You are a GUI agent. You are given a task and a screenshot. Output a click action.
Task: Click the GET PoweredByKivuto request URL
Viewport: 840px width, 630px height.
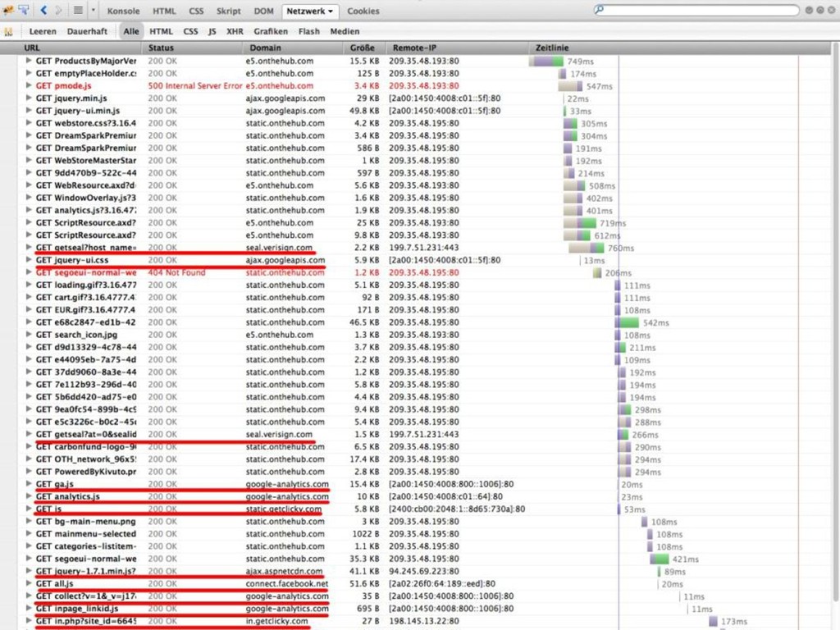[86, 472]
